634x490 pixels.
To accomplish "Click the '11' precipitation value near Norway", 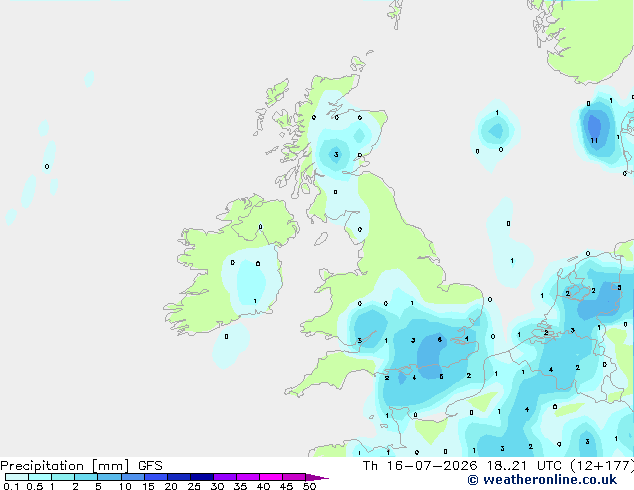I will [594, 140].
